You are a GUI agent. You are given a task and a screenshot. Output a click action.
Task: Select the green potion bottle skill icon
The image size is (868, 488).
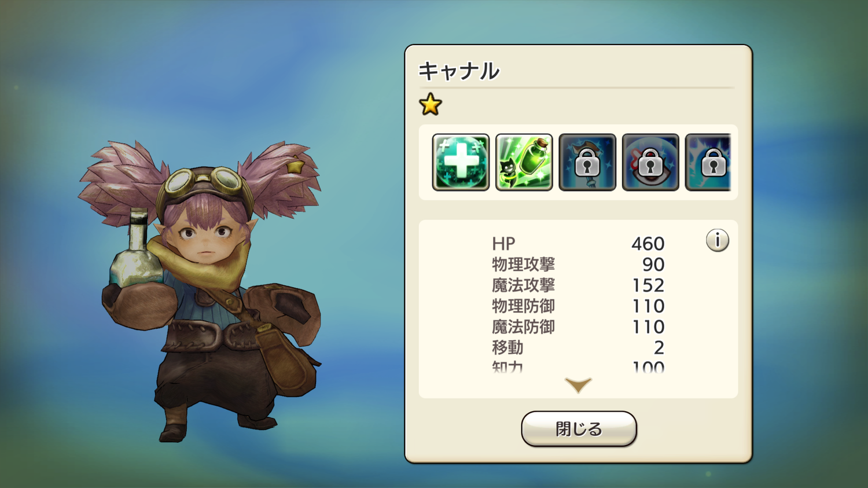click(x=524, y=162)
